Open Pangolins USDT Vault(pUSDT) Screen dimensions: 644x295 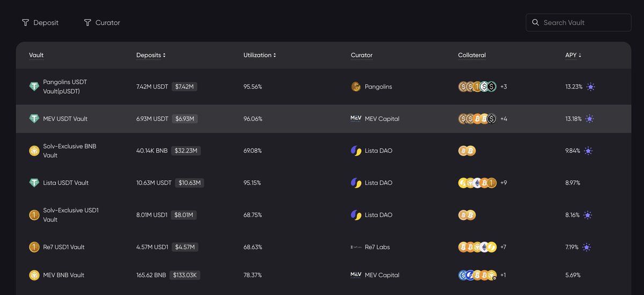65,86
